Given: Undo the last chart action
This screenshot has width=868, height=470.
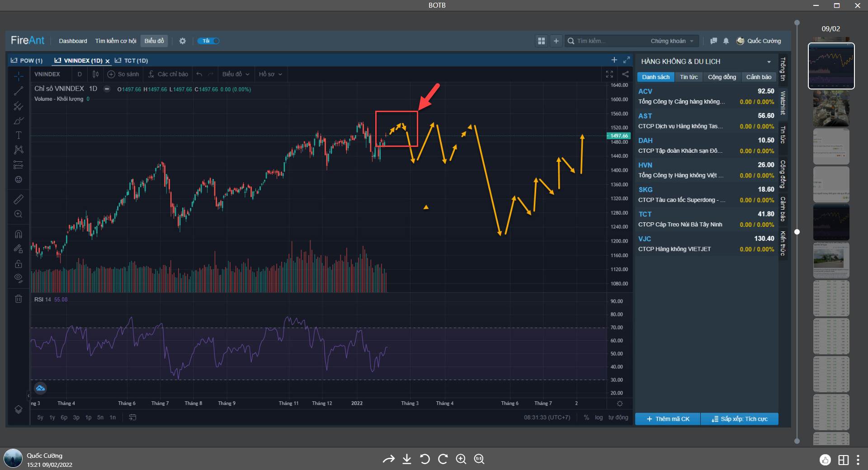Looking at the screenshot, I should (199, 74).
